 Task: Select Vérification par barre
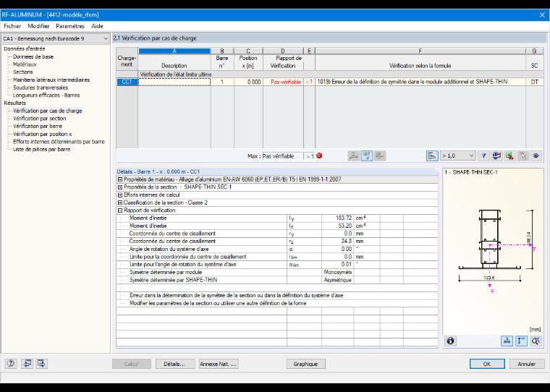(x=38, y=126)
